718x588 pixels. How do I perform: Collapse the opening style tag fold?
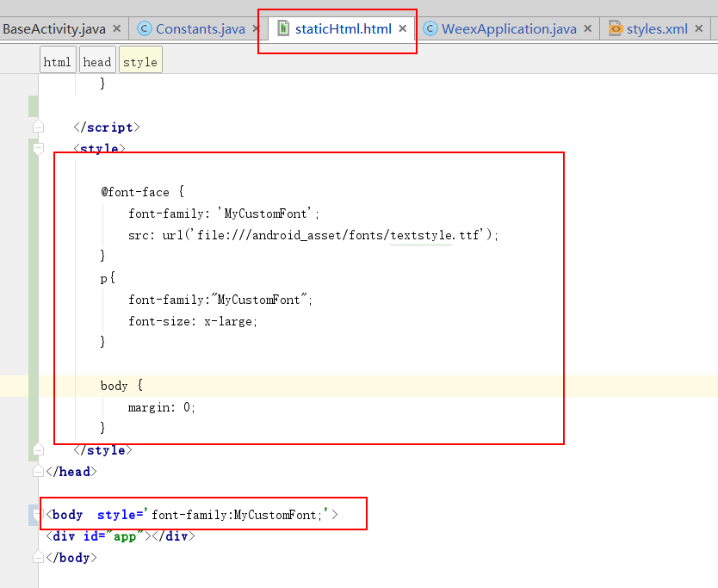click(x=39, y=148)
